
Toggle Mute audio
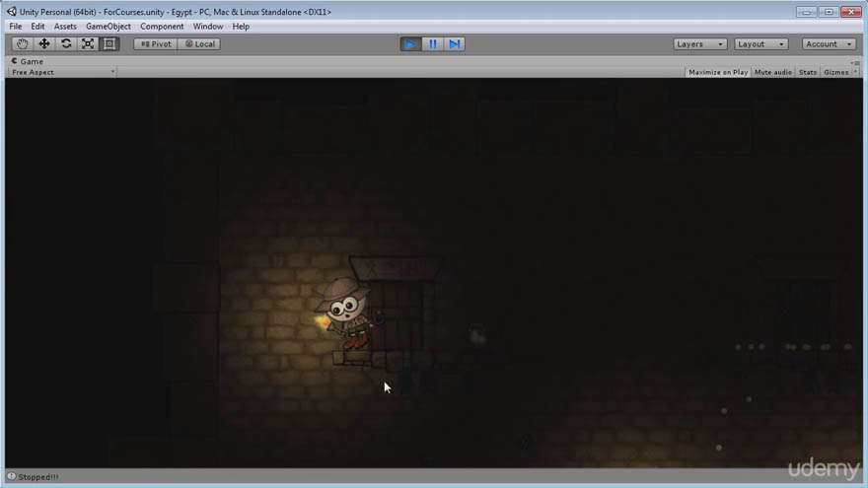pyautogui.click(x=772, y=72)
